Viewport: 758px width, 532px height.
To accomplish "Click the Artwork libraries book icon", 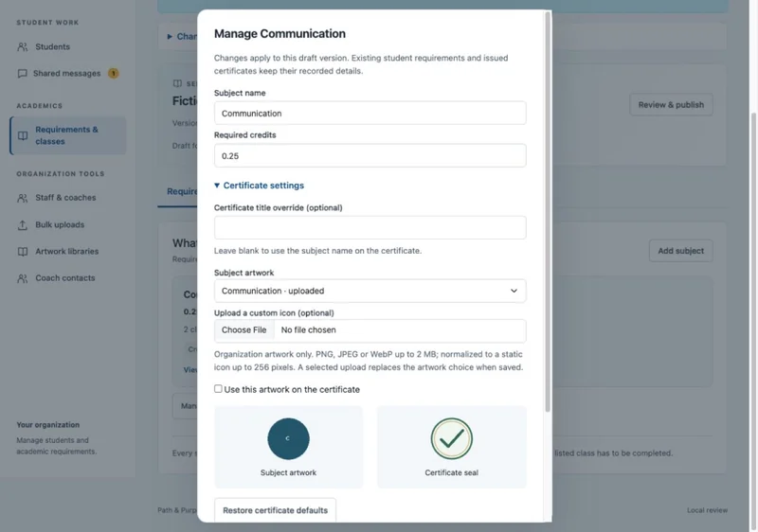I will tap(22, 252).
